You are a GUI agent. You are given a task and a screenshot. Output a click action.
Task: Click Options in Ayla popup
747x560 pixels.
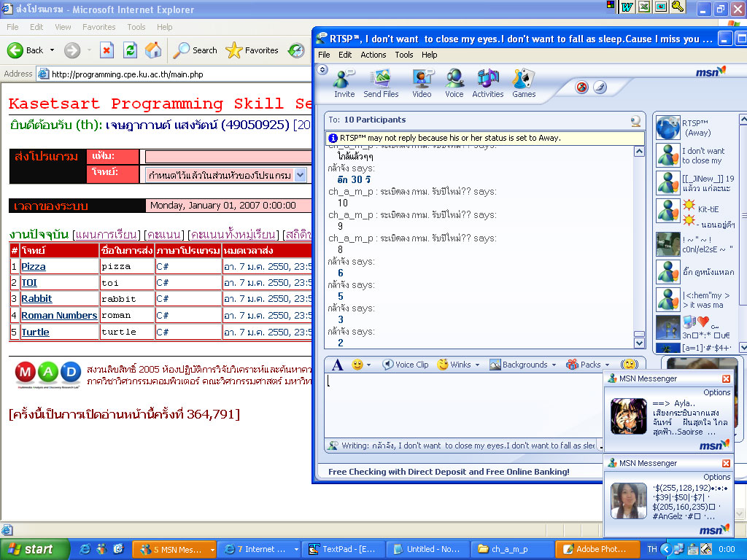tap(716, 392)
